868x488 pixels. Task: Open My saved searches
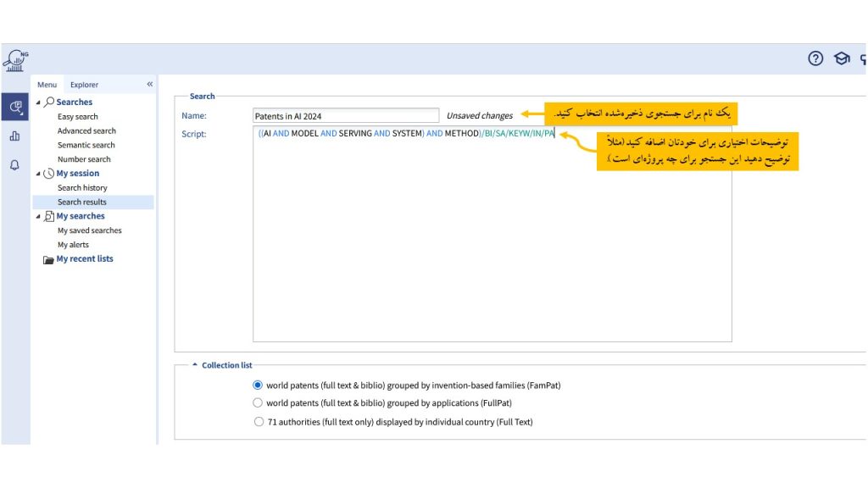[x=90, y=230]
